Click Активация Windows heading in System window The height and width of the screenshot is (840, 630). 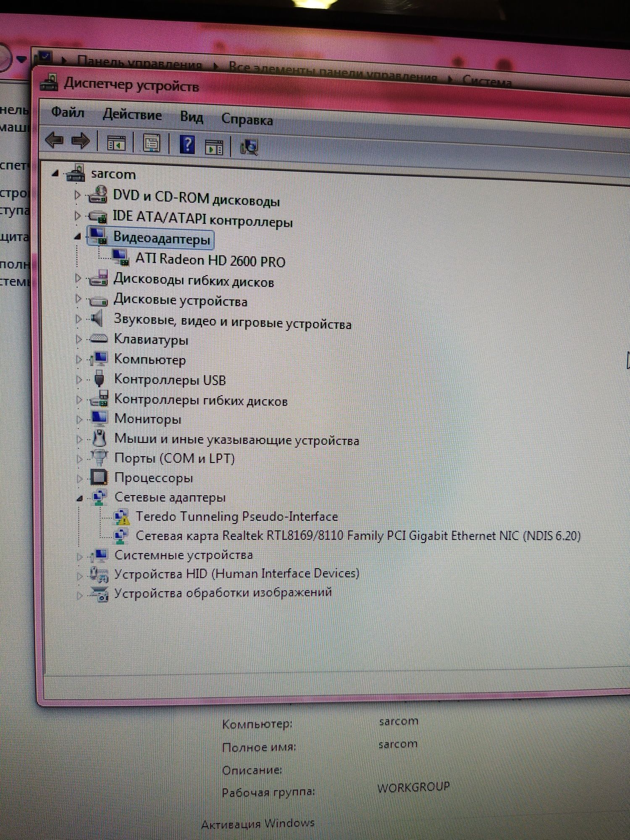tap(258, 823)
